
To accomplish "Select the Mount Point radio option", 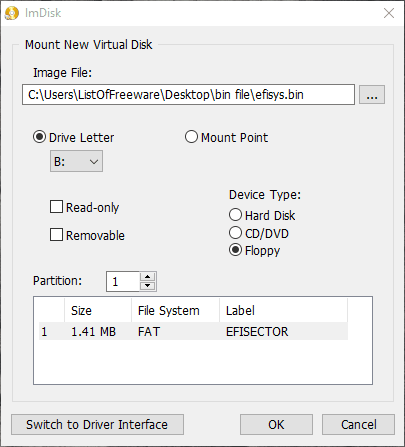I will [191, 137].
